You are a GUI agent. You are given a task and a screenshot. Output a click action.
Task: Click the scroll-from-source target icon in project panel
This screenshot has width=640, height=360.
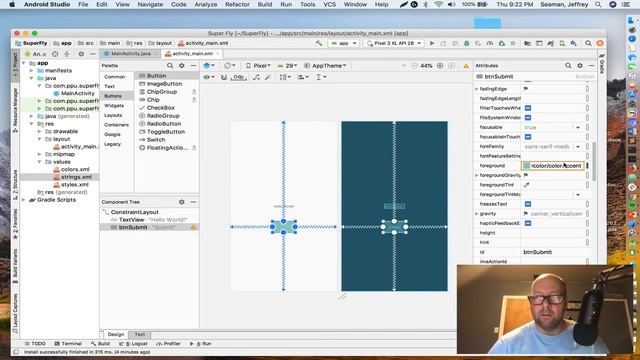pos(55,54)
